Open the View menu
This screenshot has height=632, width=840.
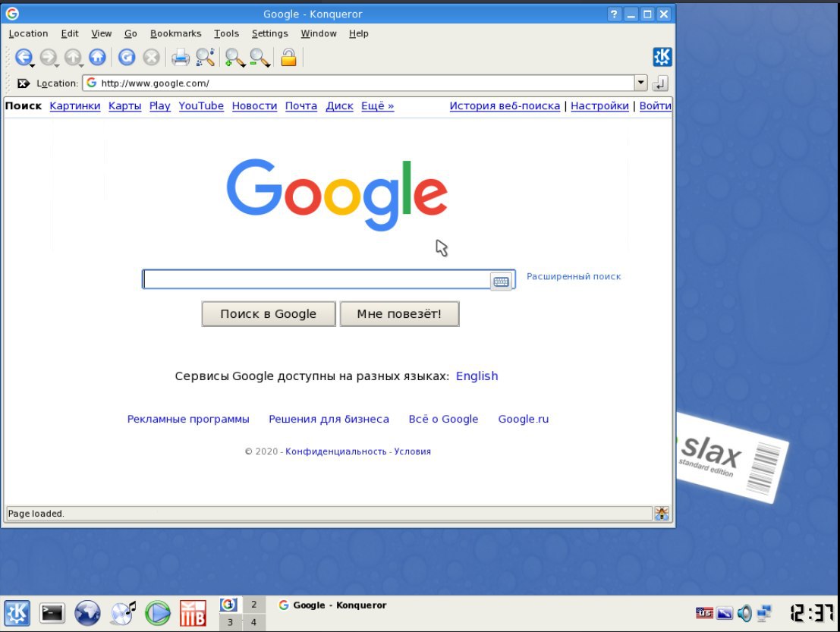(101, 33)
